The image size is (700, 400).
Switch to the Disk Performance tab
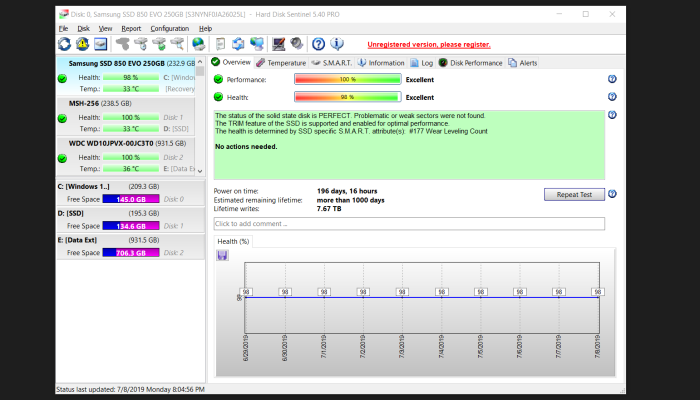[471, 63]
